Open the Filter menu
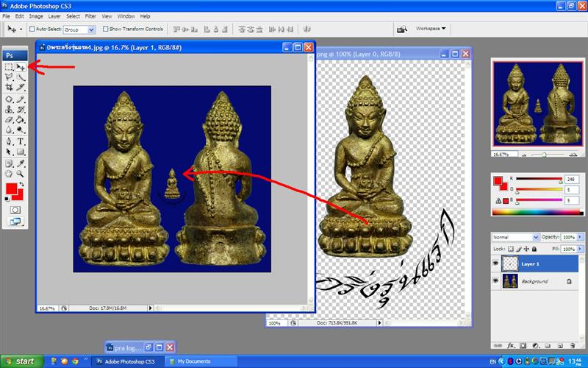 90,15
